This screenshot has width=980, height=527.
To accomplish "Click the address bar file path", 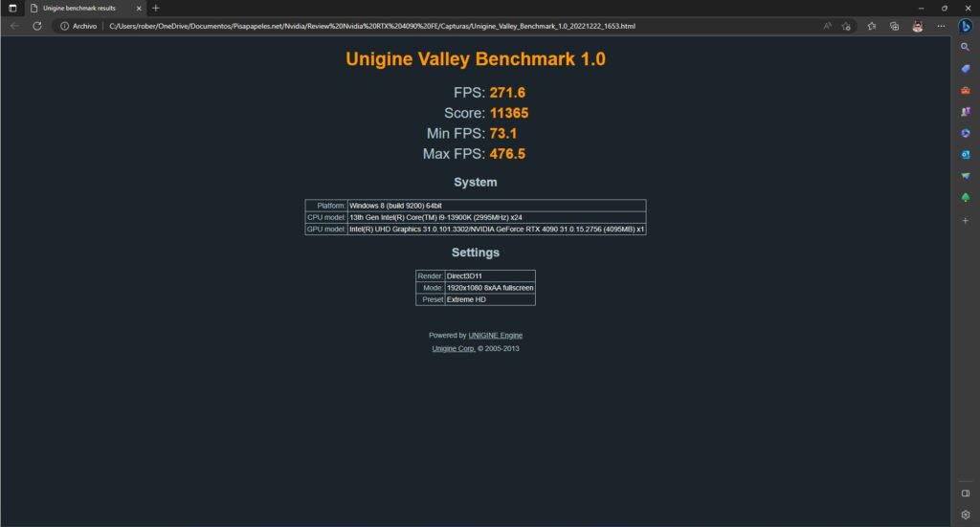I will 371,26.
